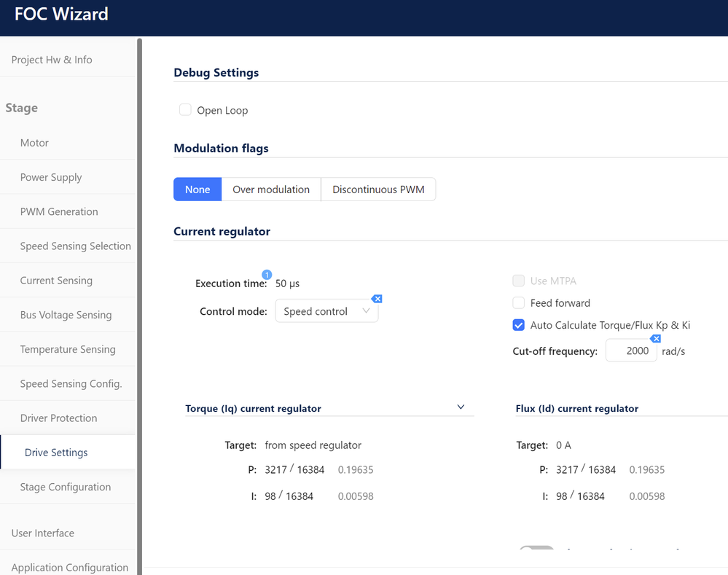Navigate to Driver Protection settings
Viewport: 728px width, 575px height.
coord(58,418)
